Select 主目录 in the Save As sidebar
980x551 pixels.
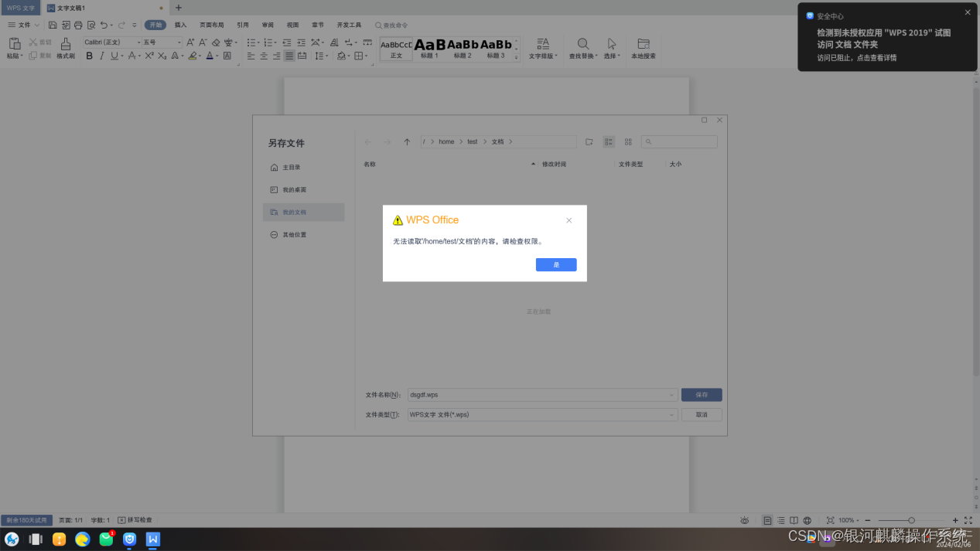point(303,168)
